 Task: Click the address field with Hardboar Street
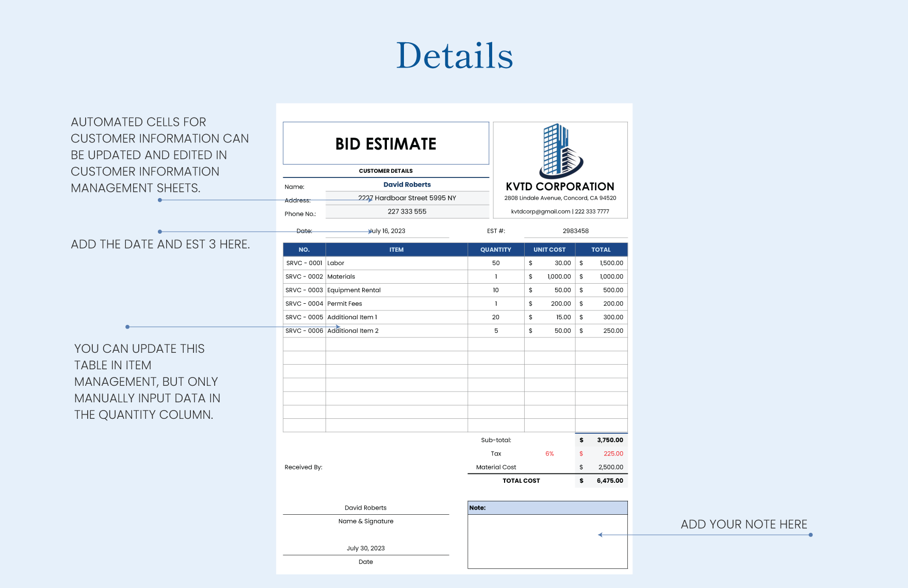407,198
